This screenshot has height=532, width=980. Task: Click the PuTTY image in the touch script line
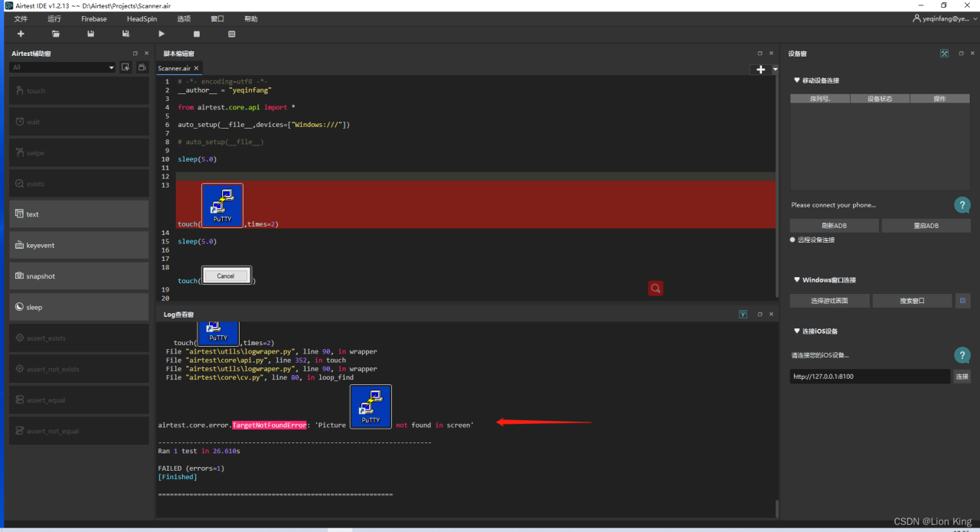(x=222, y=205)
